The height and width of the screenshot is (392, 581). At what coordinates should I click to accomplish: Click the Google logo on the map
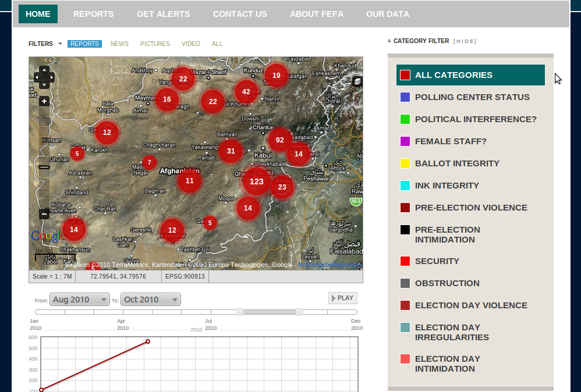(48, 236)
